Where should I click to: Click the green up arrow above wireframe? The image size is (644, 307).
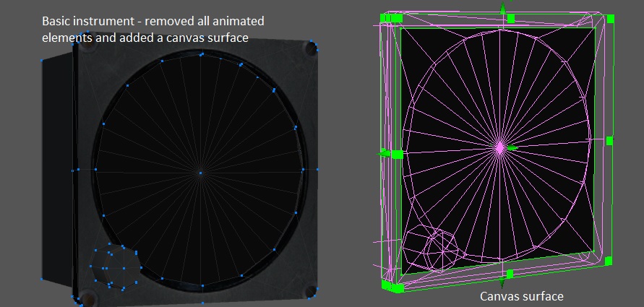(x=502, y=8)
